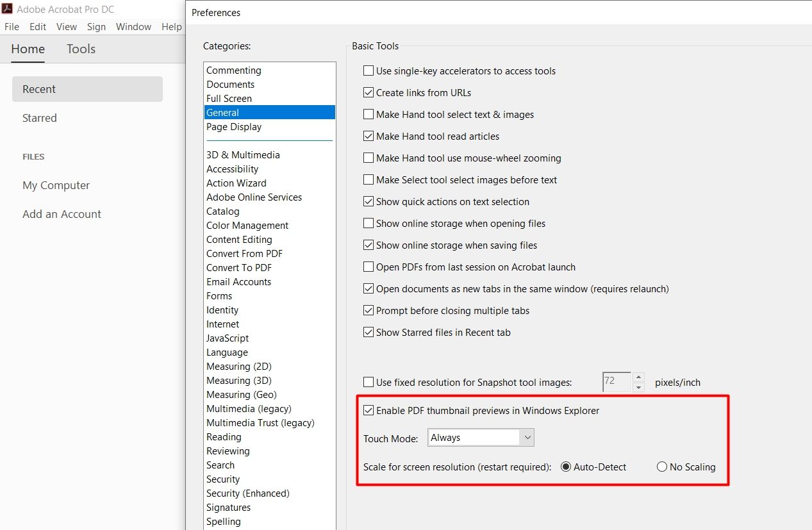Click Add an Account

(62, 214)
